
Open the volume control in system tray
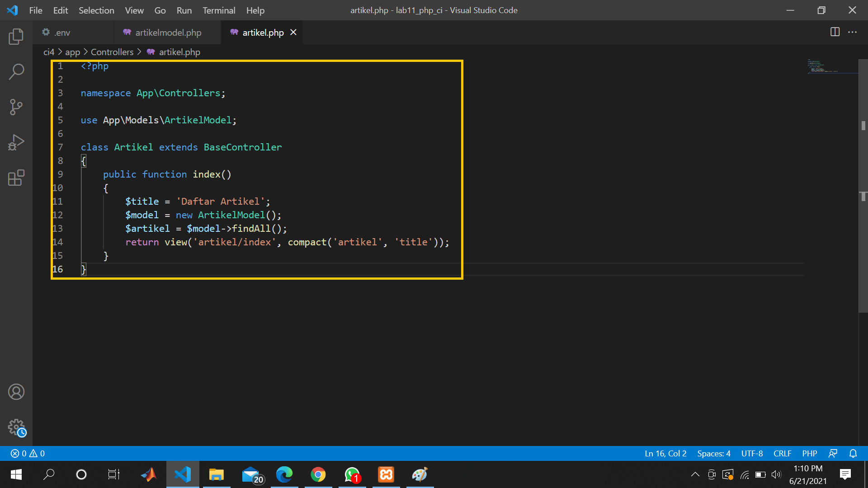(x=776, y=474)
